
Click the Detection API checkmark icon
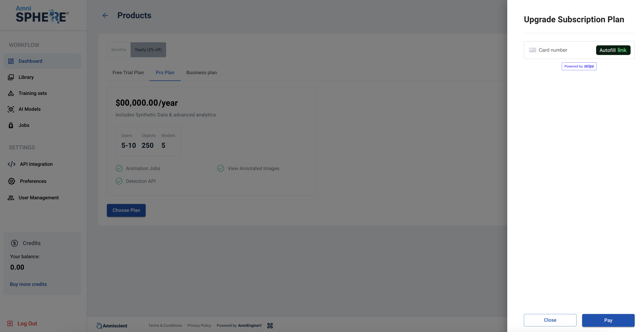pos(119,181)
